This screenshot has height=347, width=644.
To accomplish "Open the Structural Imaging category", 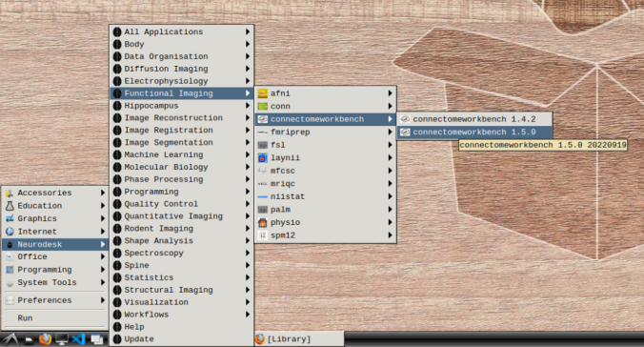I will (x=182, y=290).
